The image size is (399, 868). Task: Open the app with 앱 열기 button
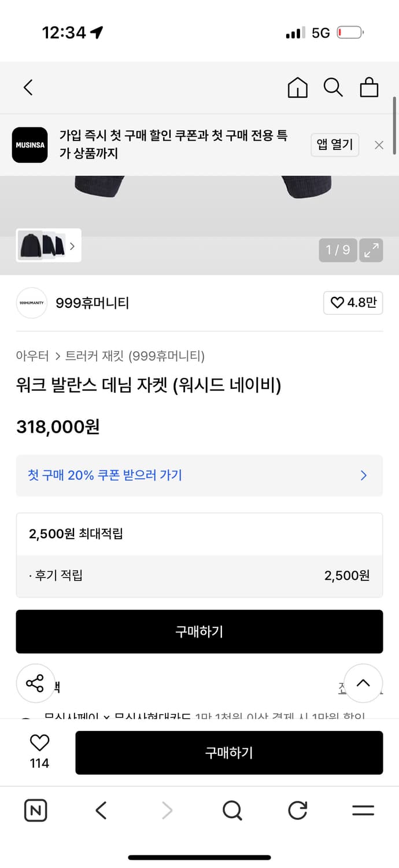(x=335, y=145)
